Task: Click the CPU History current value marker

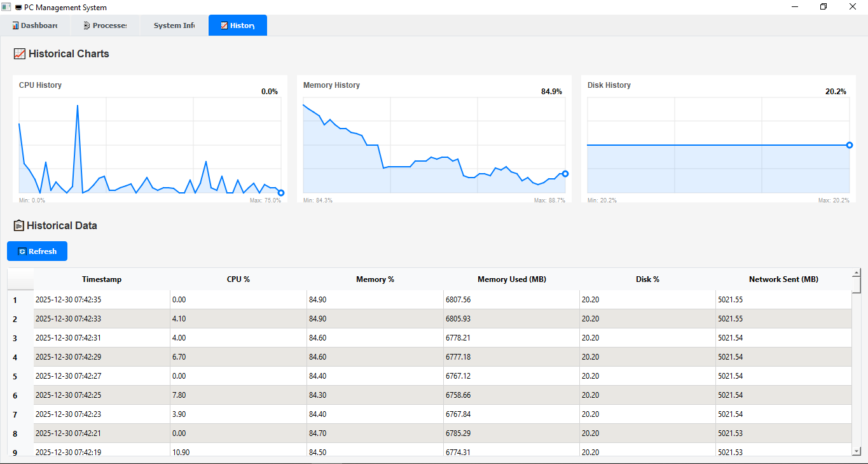Action: click(x=281, y=193)
